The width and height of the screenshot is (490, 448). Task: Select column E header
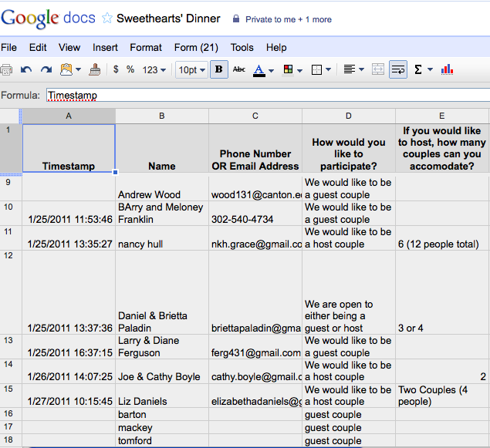442,116
